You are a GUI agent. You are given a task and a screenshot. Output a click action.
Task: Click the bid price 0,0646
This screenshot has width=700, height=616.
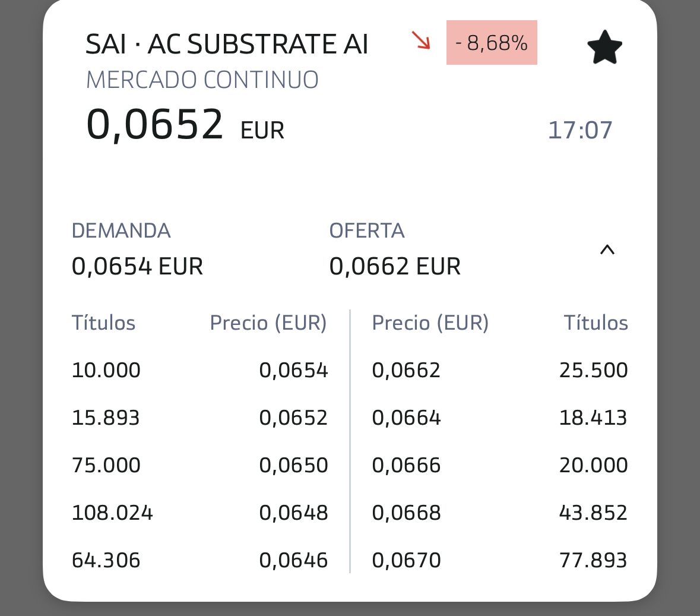coord(293,560)
